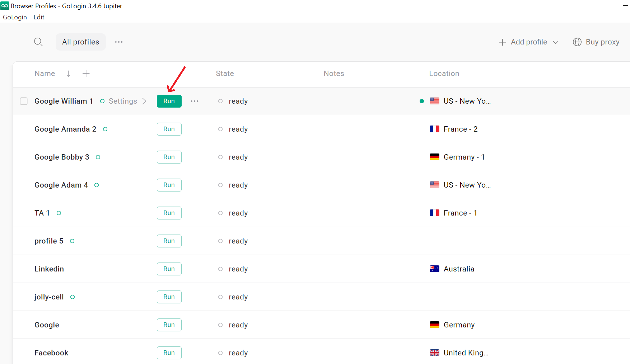
Task: Click the jolly-cell profile name
Action: [x=49, y=297]
